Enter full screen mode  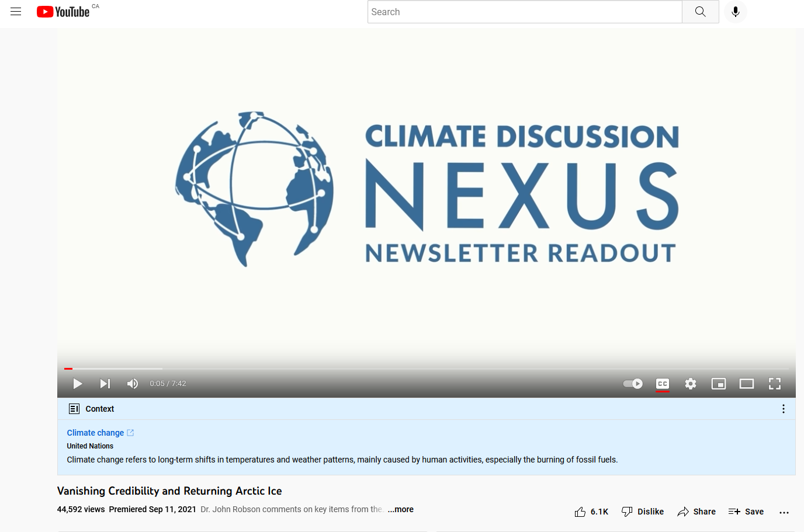(x=775, y=384)
